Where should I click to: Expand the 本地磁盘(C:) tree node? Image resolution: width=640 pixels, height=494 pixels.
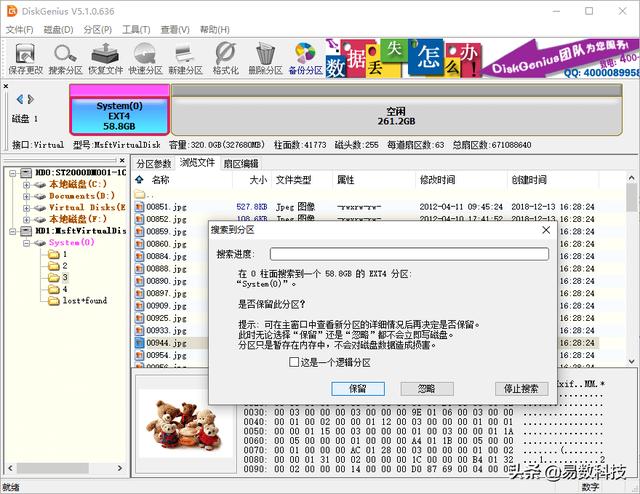(x=27, y=185)
